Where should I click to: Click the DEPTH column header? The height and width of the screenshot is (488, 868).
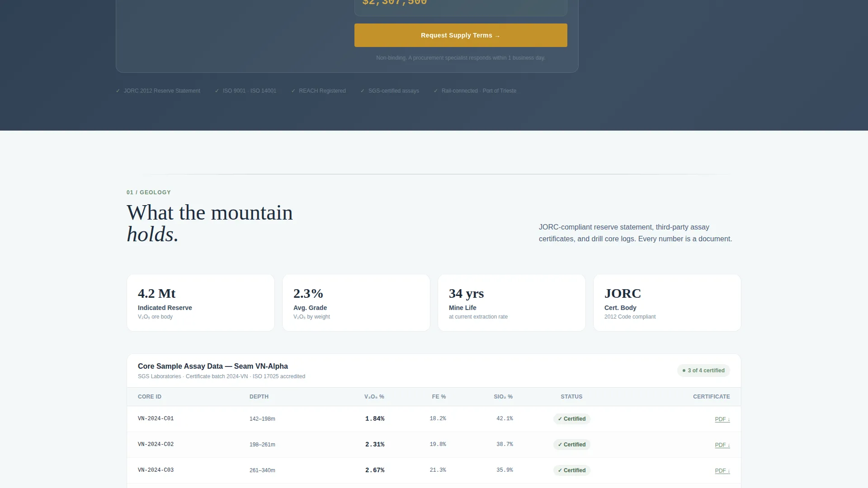(259, 397)
